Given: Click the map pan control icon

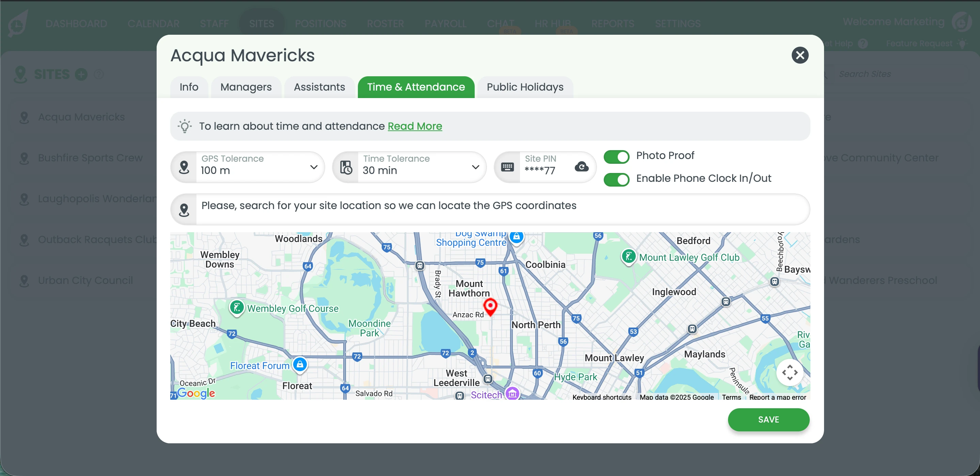Looking at the screenshot, I should [x=790, y=372].
